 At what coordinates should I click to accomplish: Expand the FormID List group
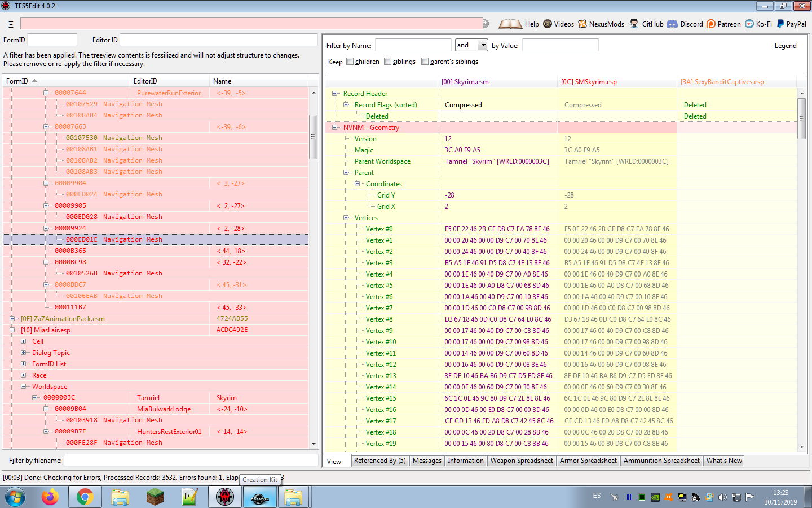coord(23,364)
